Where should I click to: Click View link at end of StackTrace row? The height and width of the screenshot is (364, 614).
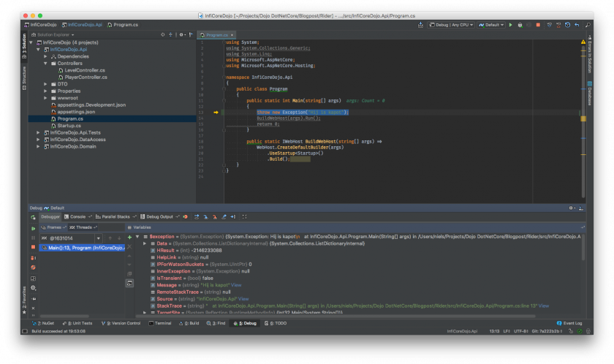pos(544,306)
